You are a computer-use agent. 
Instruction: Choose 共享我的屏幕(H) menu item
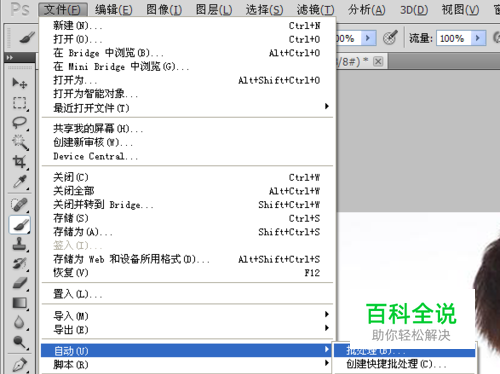(x=187, y=129)
